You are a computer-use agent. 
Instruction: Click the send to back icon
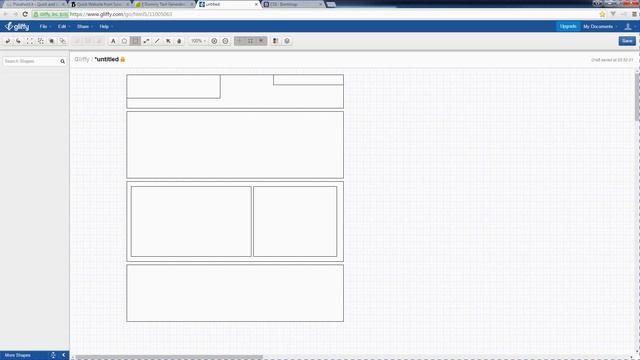[x=62, y=41]
